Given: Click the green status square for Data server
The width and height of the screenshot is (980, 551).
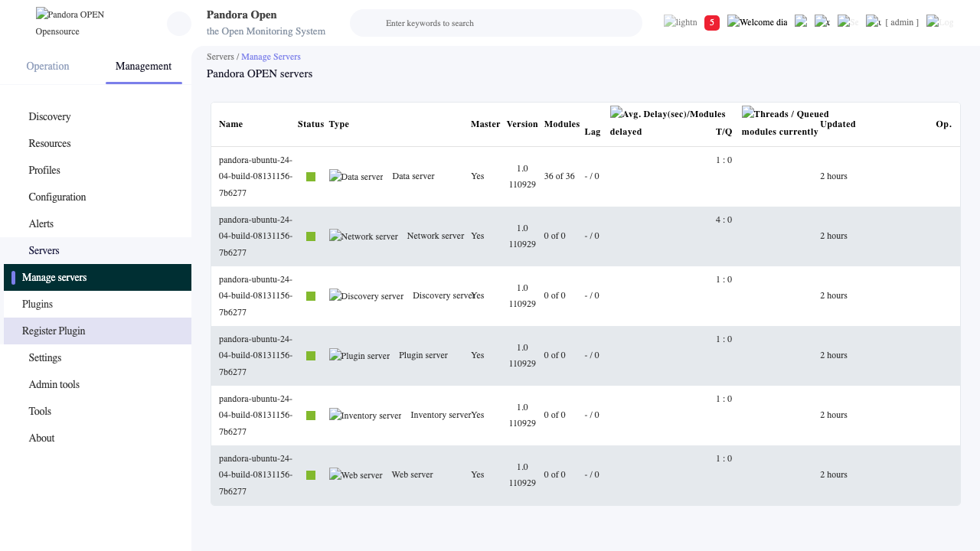Looking at the screenshot, I should (x=311, y=177).
